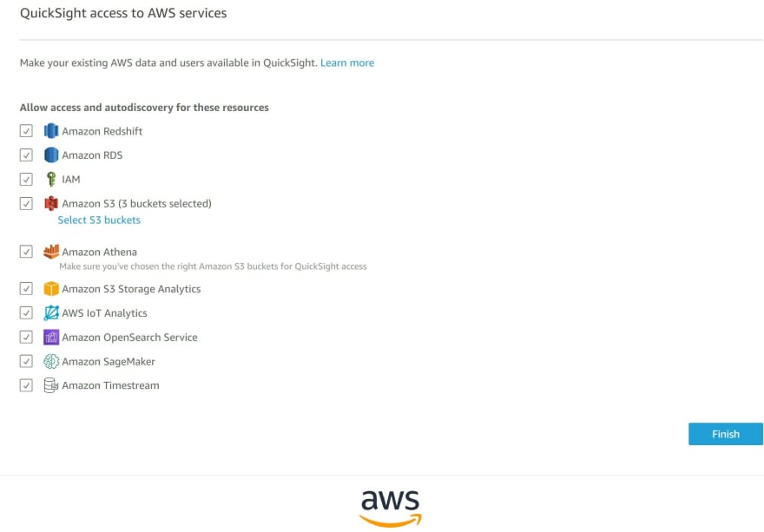Click the Finish button

click(726, 434)
